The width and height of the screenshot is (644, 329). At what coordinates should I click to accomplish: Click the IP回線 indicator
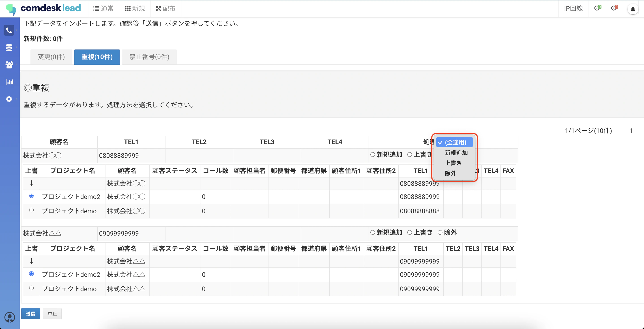[x=573, y=9]
